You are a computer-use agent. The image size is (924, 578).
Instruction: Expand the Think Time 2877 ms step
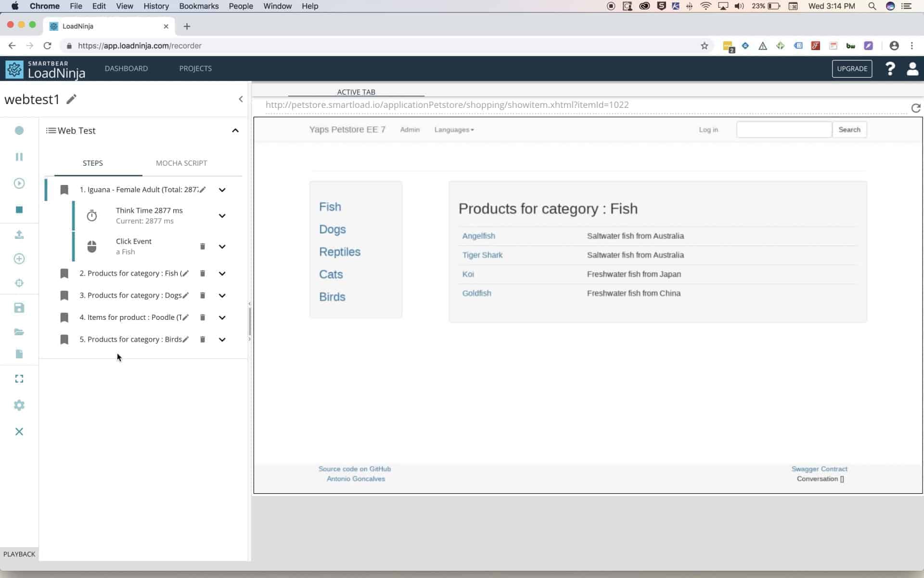click(222, 216)
